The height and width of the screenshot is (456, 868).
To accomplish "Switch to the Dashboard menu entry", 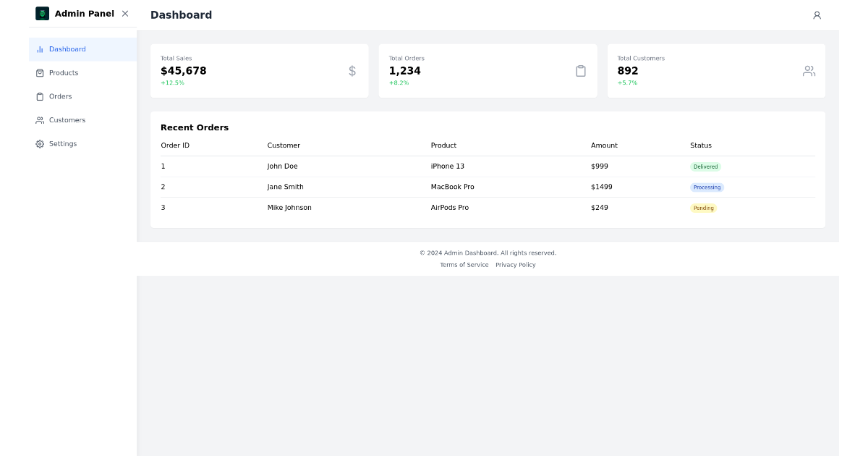I will pyautogui.click(x=67, y=48).
